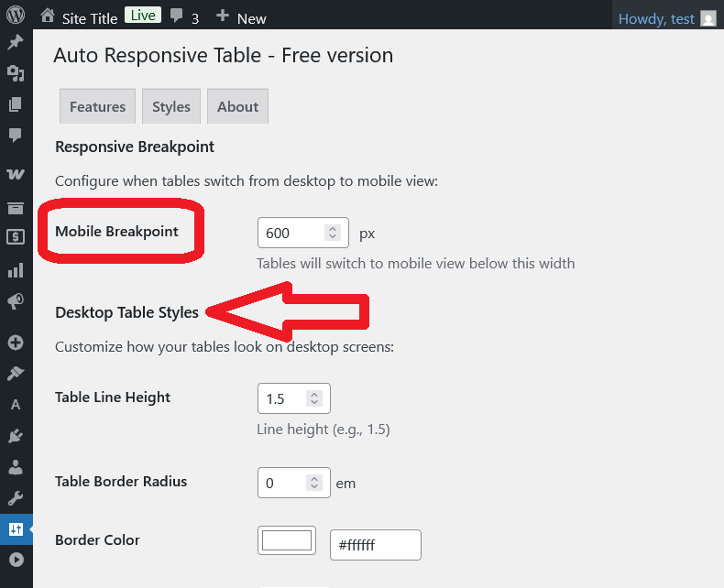The width and height of the screenshot is (724, 588).
Task: Click the Mobile Breakpoint number field
Action: 303,233
